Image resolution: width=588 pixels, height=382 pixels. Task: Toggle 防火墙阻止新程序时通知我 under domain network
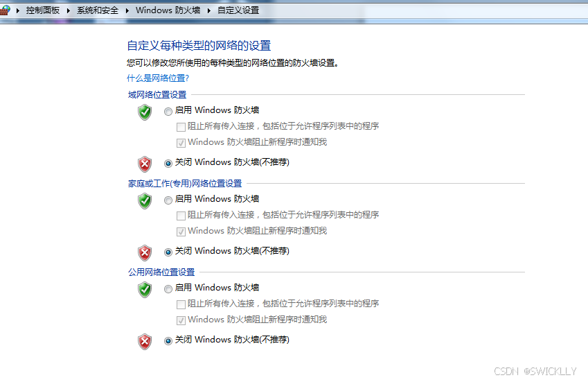coord(181,143)
